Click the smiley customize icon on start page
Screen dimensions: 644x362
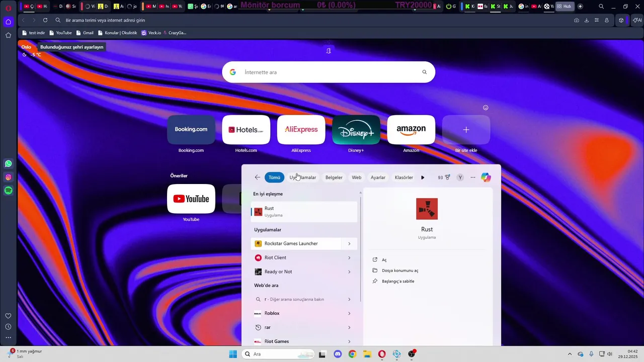point(486,108)
